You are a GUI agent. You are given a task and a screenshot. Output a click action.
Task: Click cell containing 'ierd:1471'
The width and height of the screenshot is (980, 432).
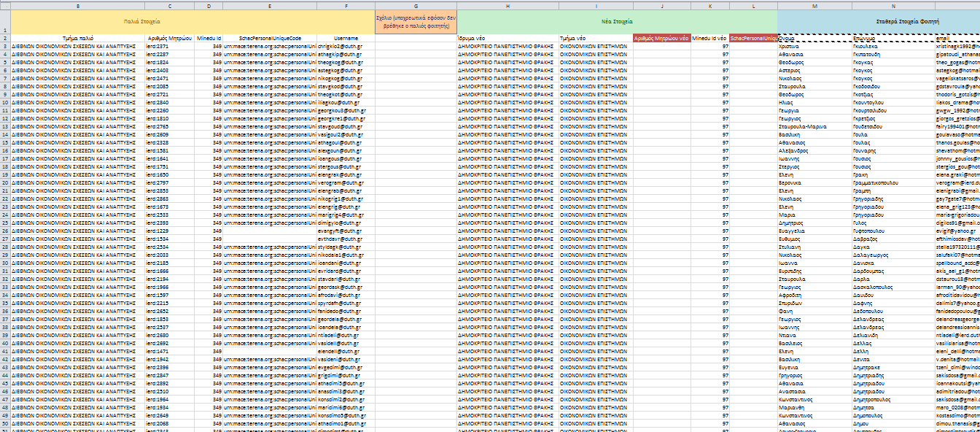(169, 351)
